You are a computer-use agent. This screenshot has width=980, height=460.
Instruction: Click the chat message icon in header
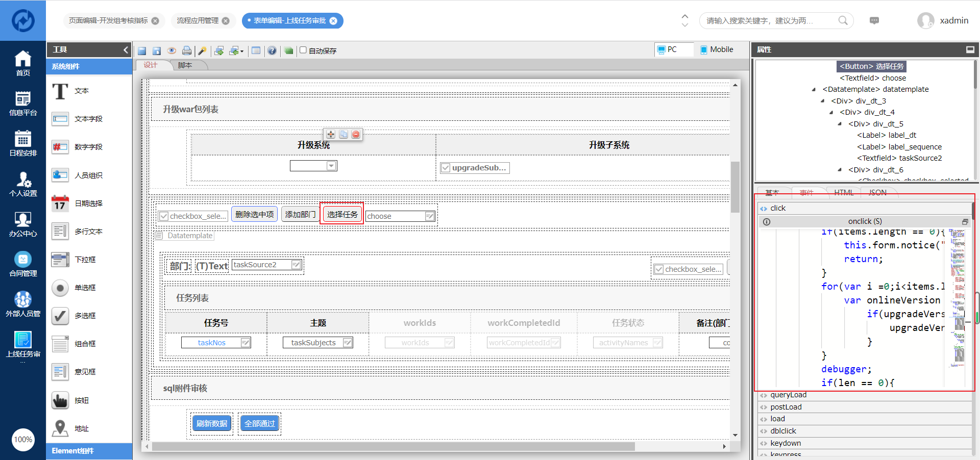[x=874, y=20]
